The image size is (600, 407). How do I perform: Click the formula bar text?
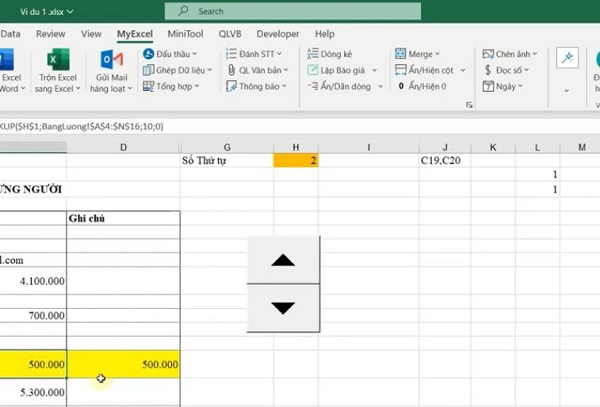[82, 126]
